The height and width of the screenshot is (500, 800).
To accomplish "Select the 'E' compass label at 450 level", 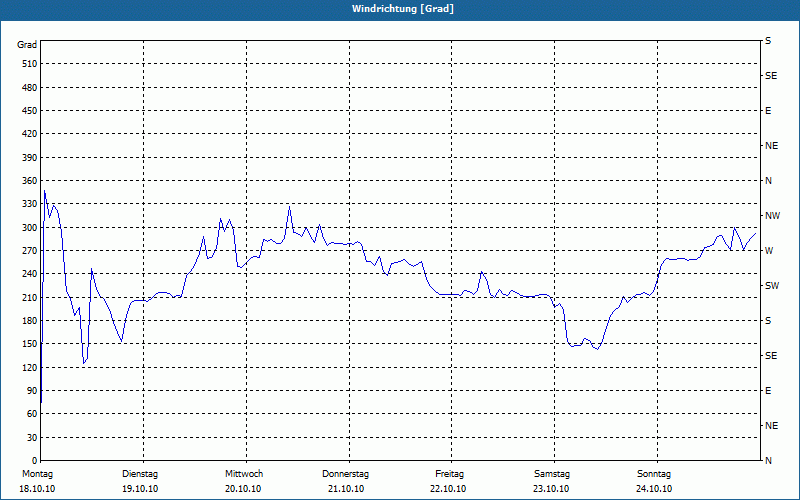I will click(x=768, y=111).
